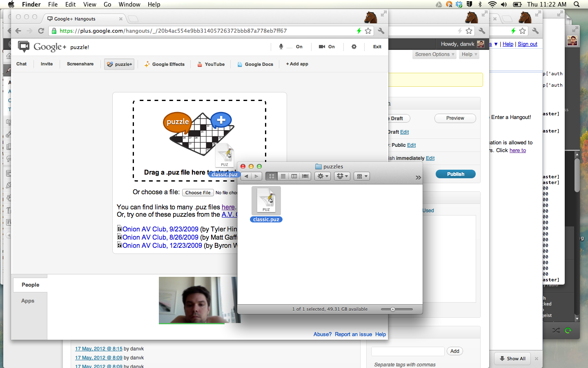
Task: Open Finder action gear dropdown
Action: [323, 176]
